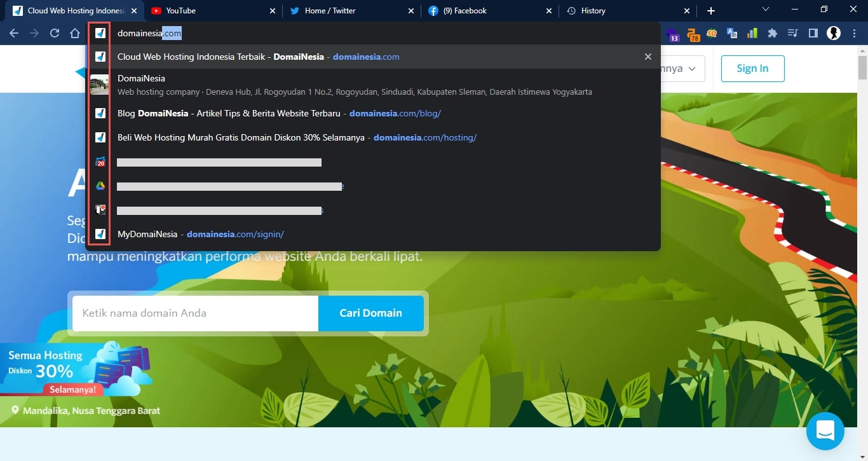Go back to the previous page
Screen dimensions: 868x461
(14, 33)
